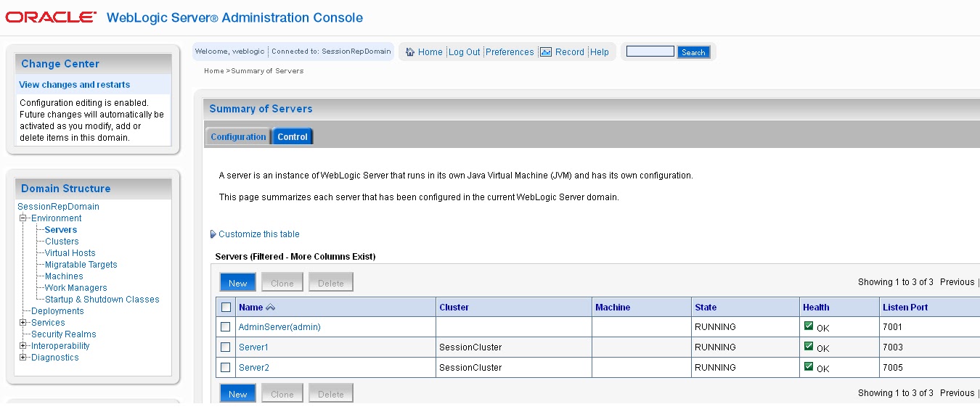Expand the Interoperability tree node
This screenshot has height=412, width=980.
[23, 346]
